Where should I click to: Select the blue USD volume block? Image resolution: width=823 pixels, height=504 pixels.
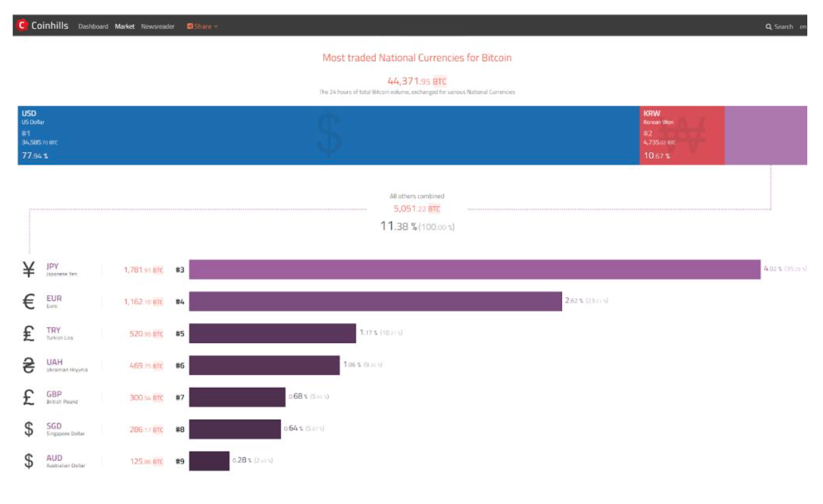pyautogui.click(x=328, y=135)
